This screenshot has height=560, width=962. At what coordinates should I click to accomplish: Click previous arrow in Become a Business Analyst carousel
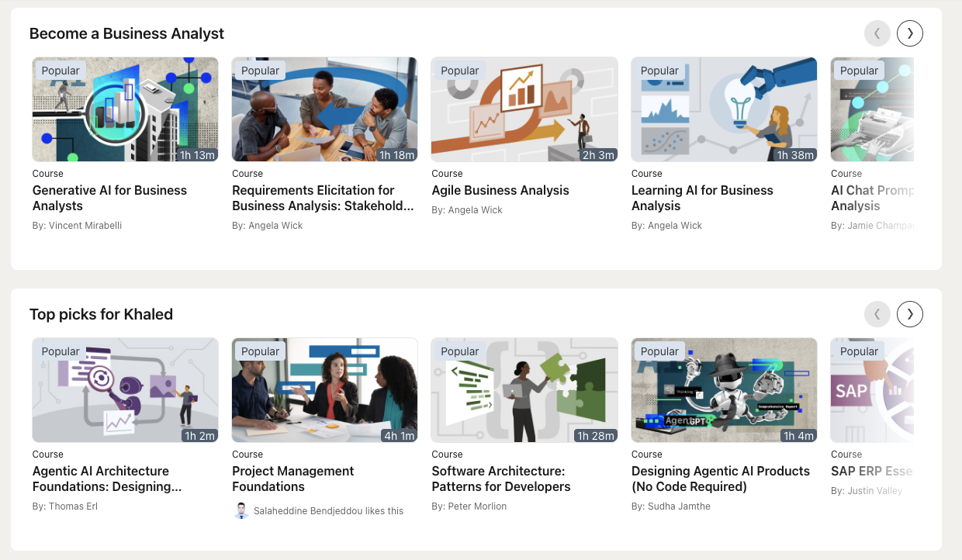coord(877,33)
